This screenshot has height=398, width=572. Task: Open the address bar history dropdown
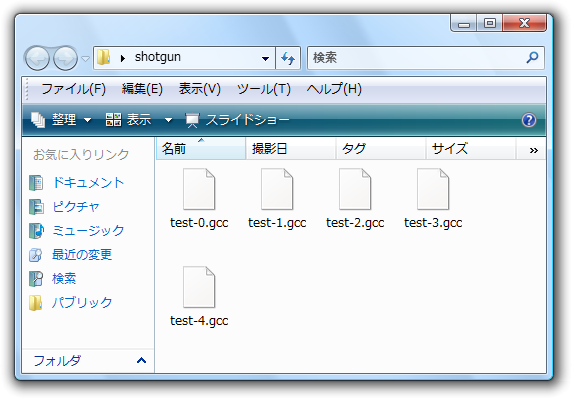[266, 58]
